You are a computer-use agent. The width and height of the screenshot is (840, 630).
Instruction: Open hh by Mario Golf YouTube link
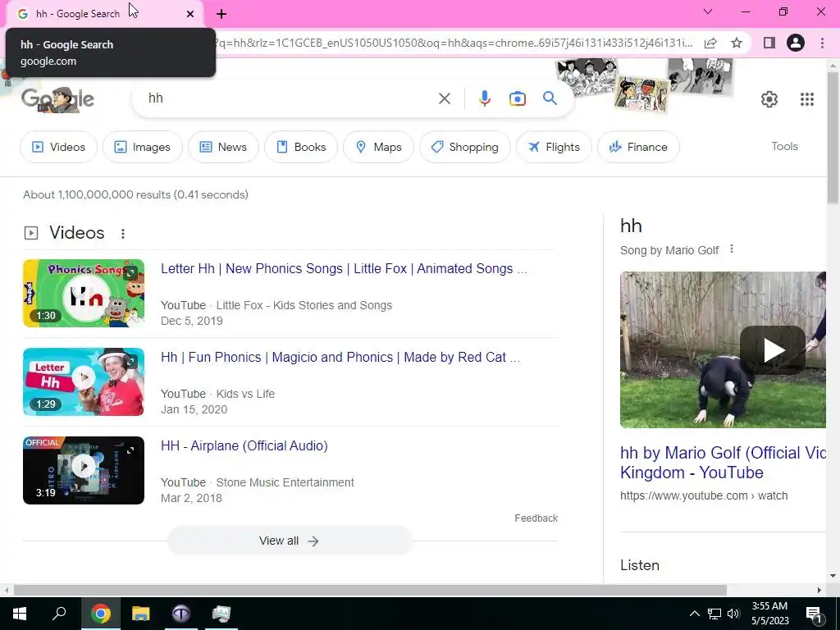pos(723,463)
